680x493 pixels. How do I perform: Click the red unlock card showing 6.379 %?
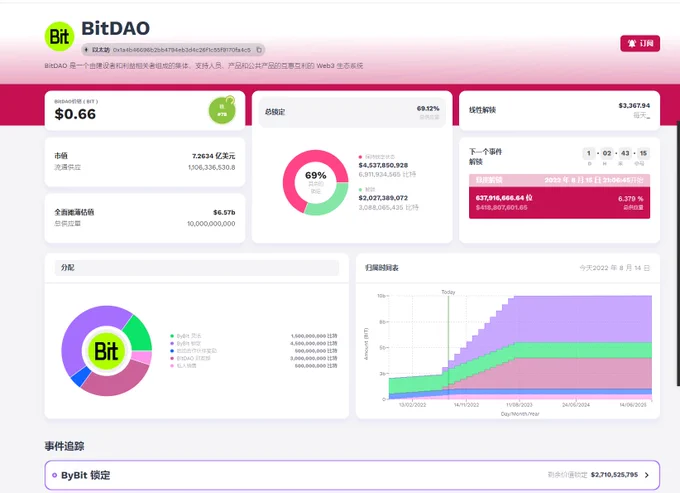[559, 202]
